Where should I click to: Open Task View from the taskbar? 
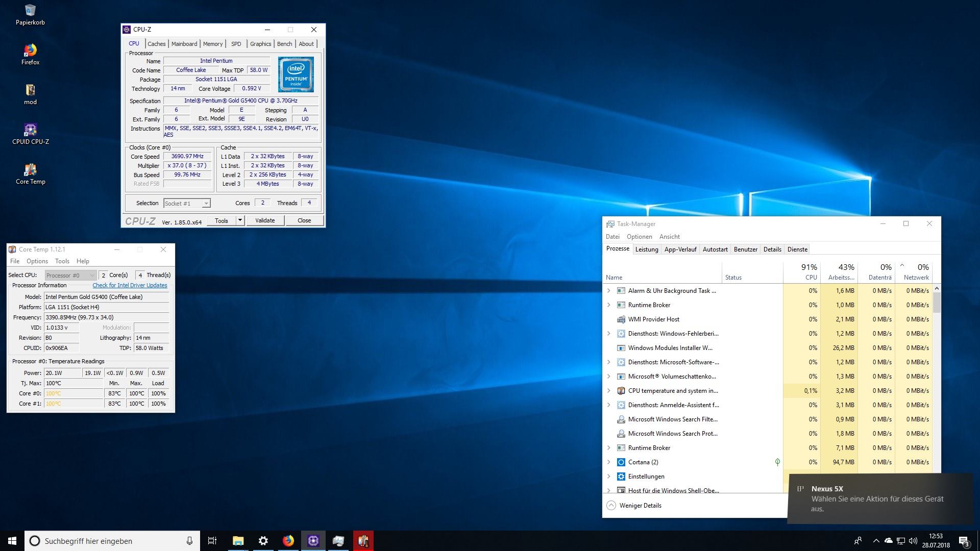(212, 541)
